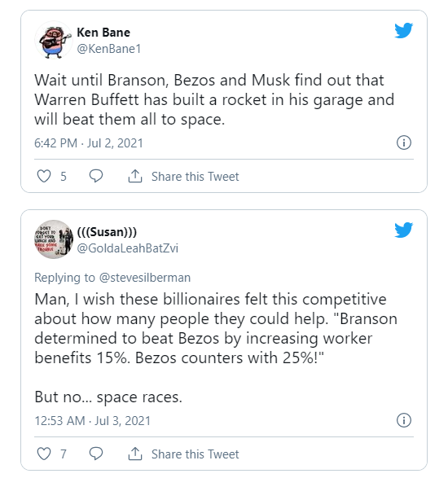The image size is (448, 478).
Task: Reply to Susan's tweet via bubble icon
Action: 96,454
